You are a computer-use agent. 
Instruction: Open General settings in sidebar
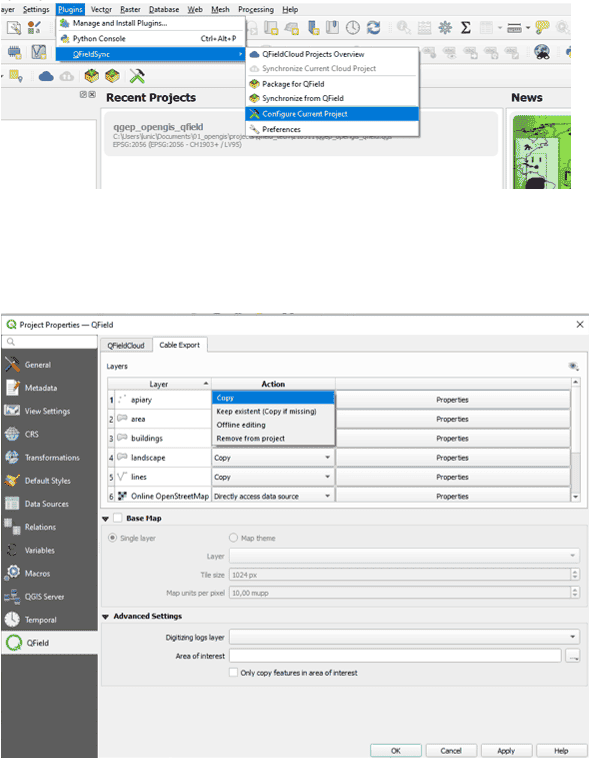point(49,365)
